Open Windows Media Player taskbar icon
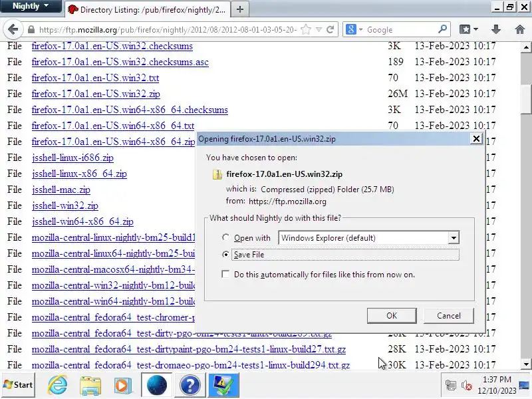Viewport: 532px width, 399px height. click(122, 386)
